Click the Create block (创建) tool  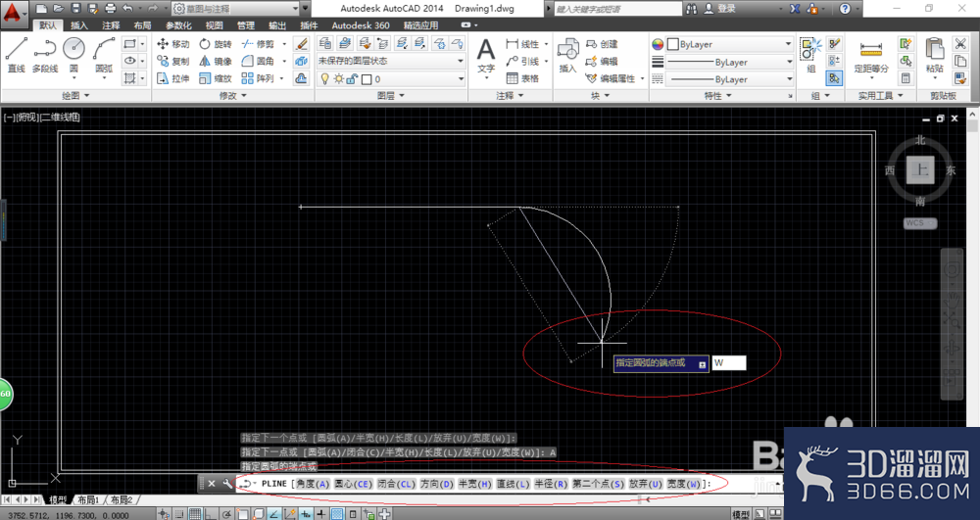[602, 44]
